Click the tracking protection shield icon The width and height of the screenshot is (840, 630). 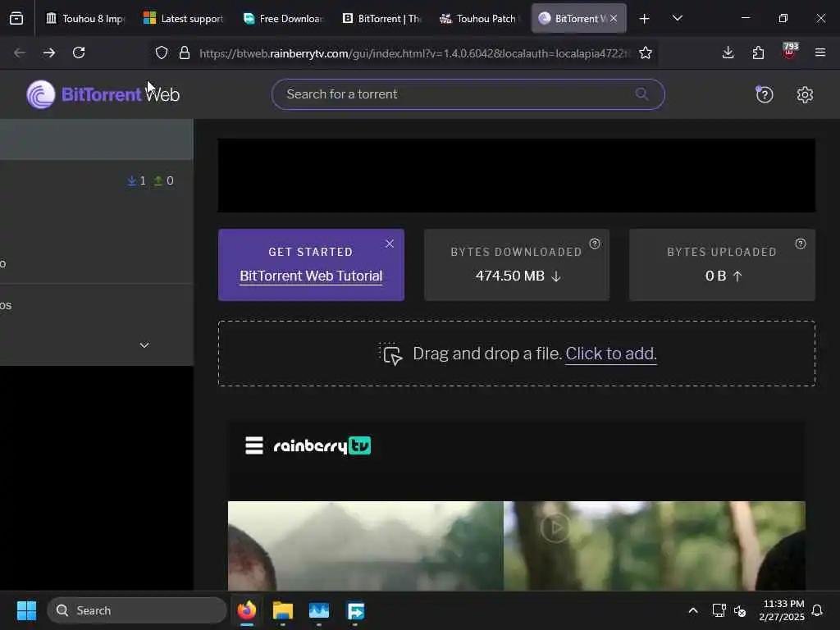click(162, 52)
